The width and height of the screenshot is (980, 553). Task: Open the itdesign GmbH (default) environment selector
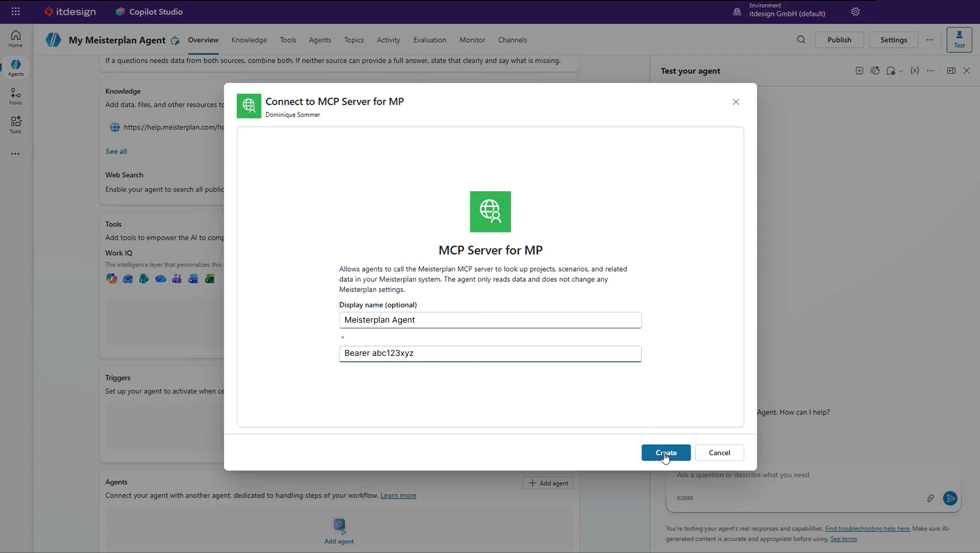click(x=787, y=10)
